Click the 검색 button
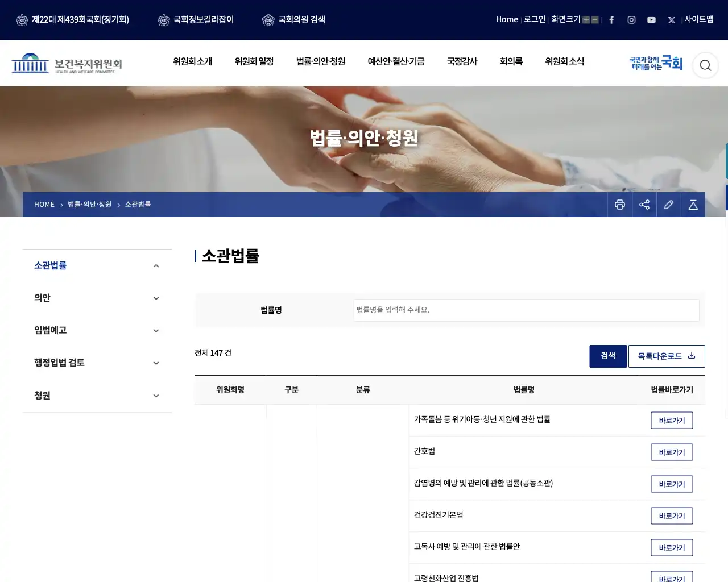This screenshot has height=582, width=728. click(608, 356)
